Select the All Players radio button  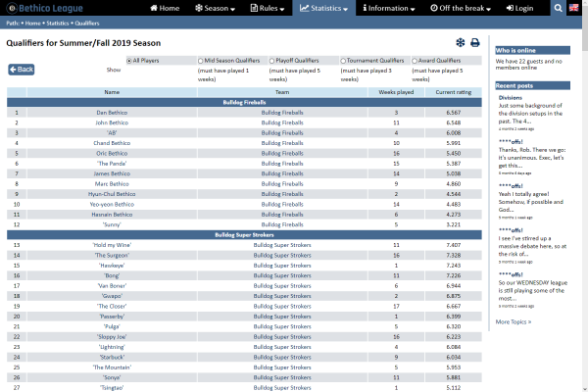[x=129, y=60]
